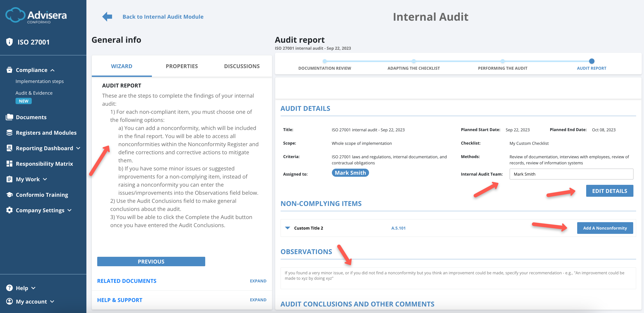
Task: Collapse the Compliance section chevron
Action: click(x=53, y=70)
